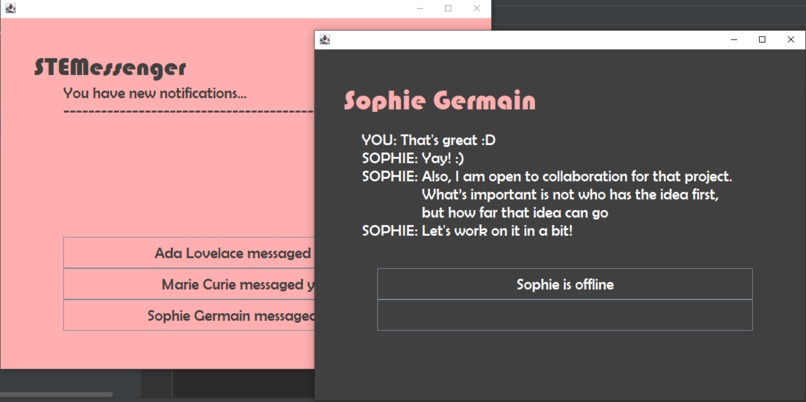Click the line What's important is not who has the idea
This screenshot has width=806, height=402.
tap(570, 195)
